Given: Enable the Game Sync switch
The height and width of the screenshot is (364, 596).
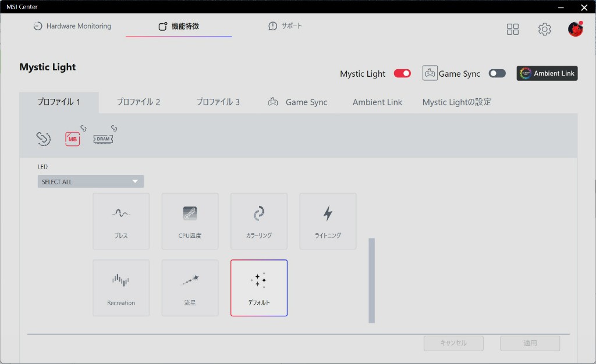Looking at the screenshot, I should 497,73.
